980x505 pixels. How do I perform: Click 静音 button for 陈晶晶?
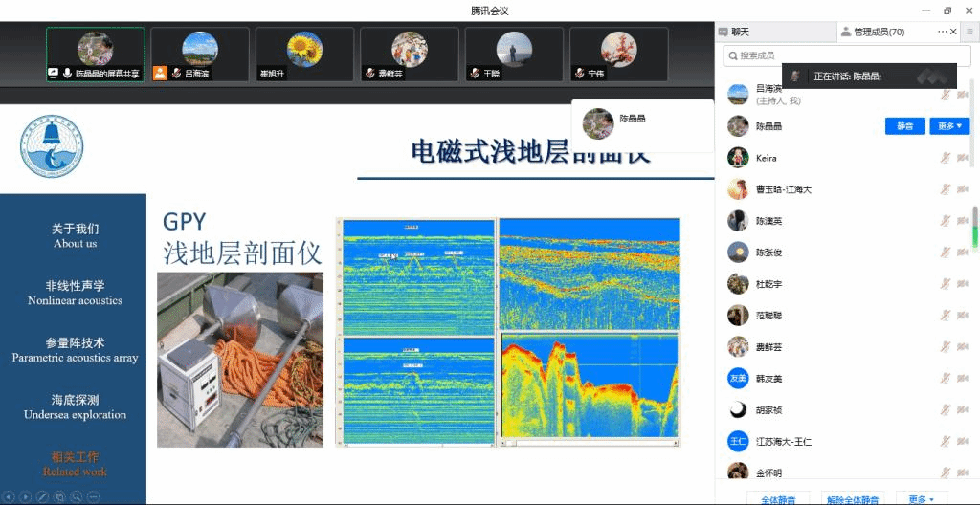click(904, 126)
